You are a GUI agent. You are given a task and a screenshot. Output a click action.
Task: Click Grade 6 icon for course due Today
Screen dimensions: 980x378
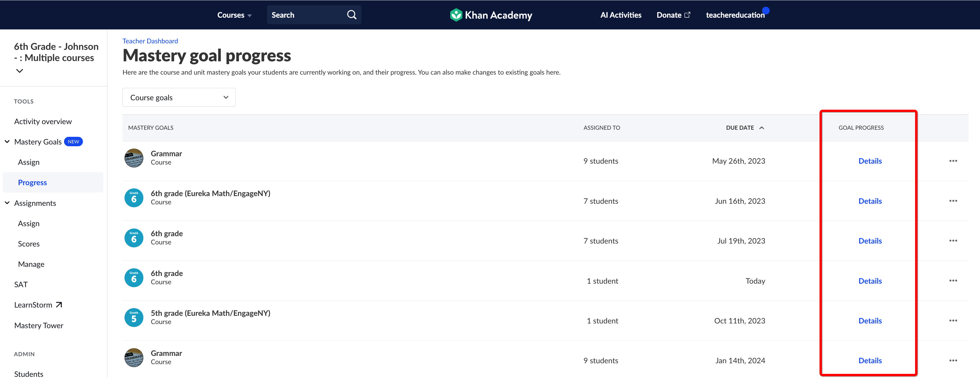pos(134,278)
